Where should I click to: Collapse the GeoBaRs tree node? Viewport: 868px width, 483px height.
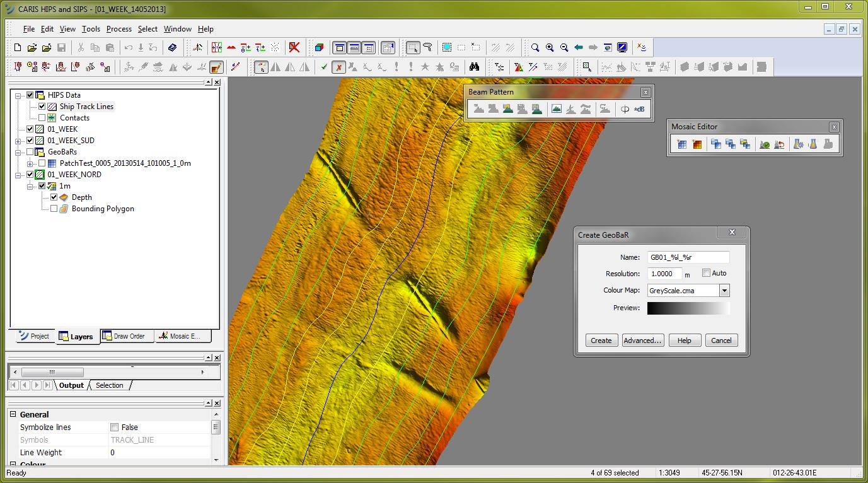(x=18, y=152)
